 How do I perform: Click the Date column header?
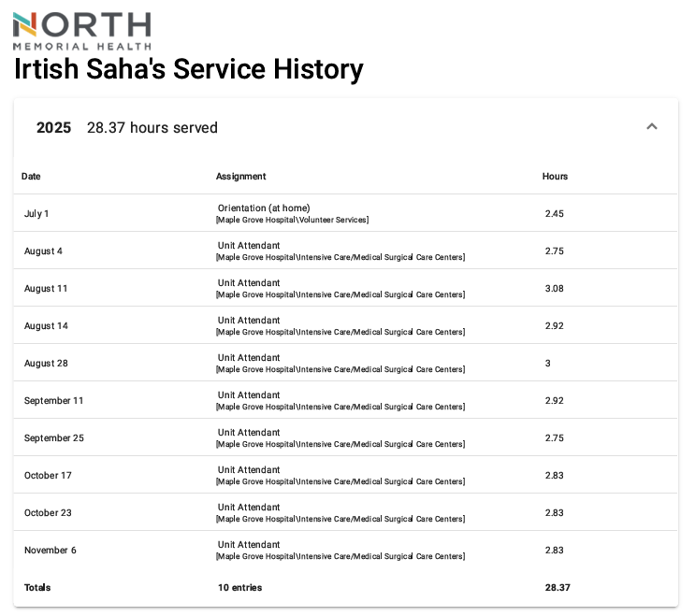pos(31,176)
